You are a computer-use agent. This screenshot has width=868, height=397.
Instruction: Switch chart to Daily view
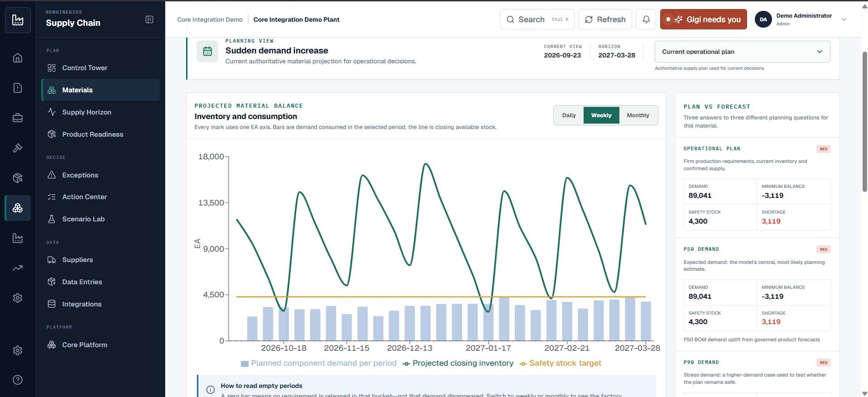[569, 115]
